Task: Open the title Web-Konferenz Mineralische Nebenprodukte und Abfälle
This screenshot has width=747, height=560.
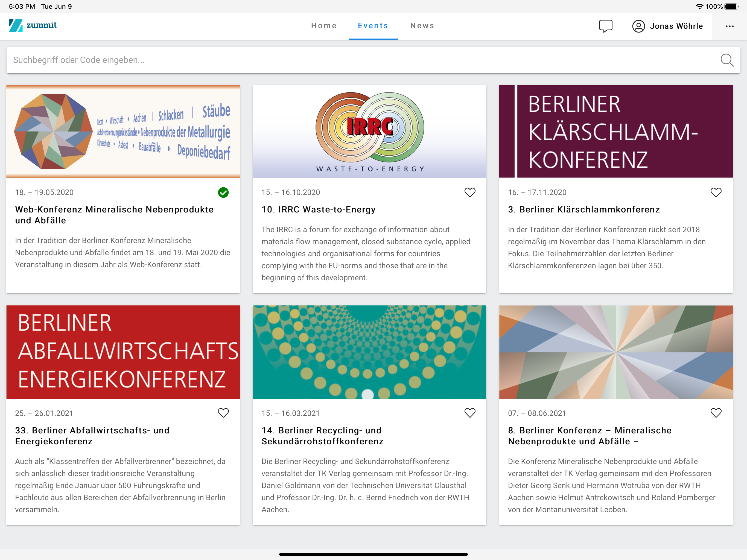Action: (x=114, y=215)
